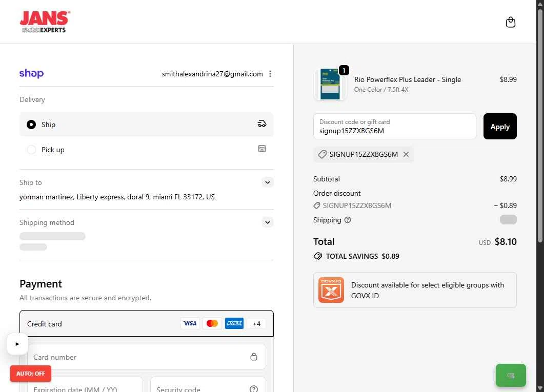
Task: Click the Security code help icon
Action: pyautogui.click(x=254, y=389)
